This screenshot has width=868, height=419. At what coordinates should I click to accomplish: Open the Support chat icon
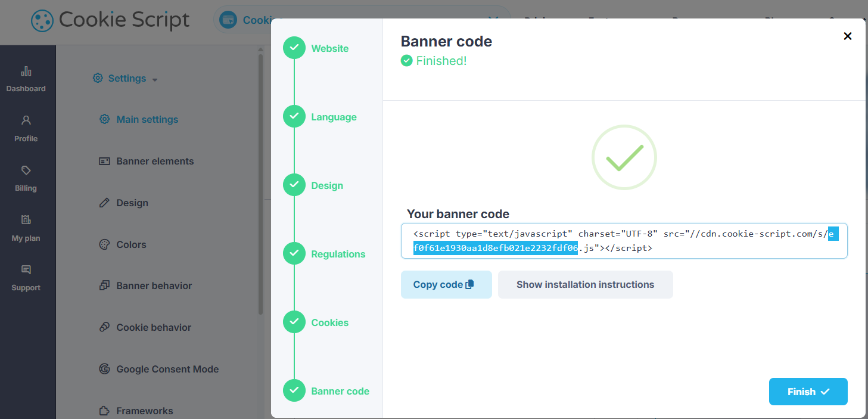(x=26, y=269)
